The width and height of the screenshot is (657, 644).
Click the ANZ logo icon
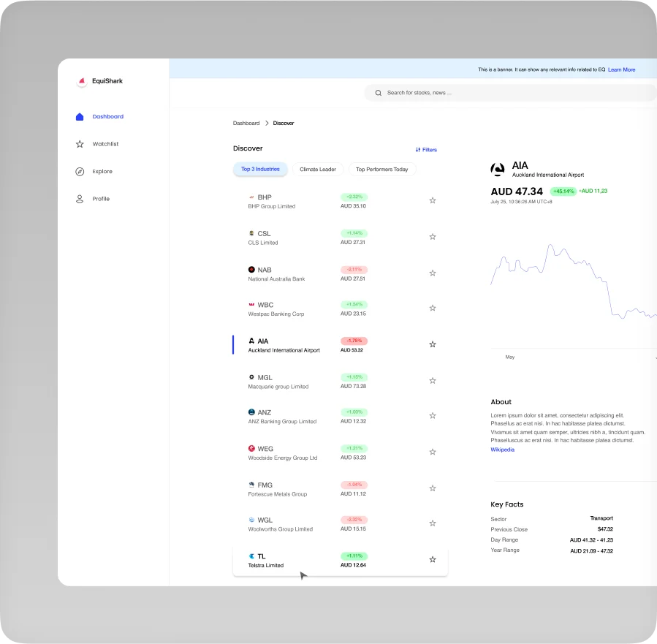pyautogui.click(x=251, y=412)
